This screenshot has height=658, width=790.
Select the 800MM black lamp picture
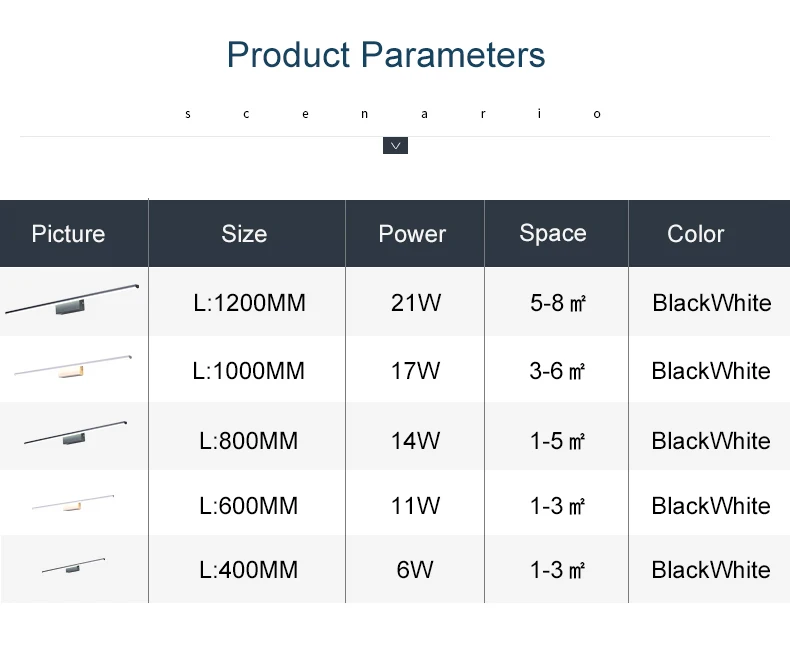(x=76, y=433)
